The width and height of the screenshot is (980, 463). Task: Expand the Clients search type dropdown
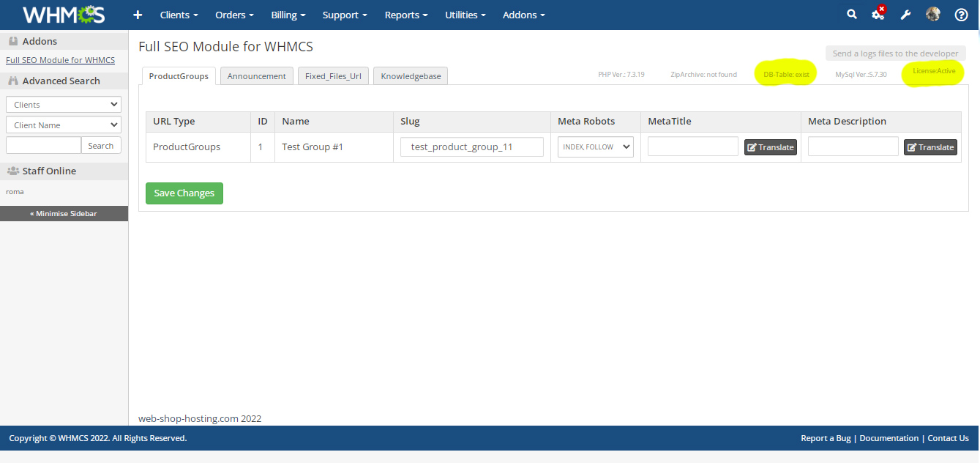[x=64, y=105]
